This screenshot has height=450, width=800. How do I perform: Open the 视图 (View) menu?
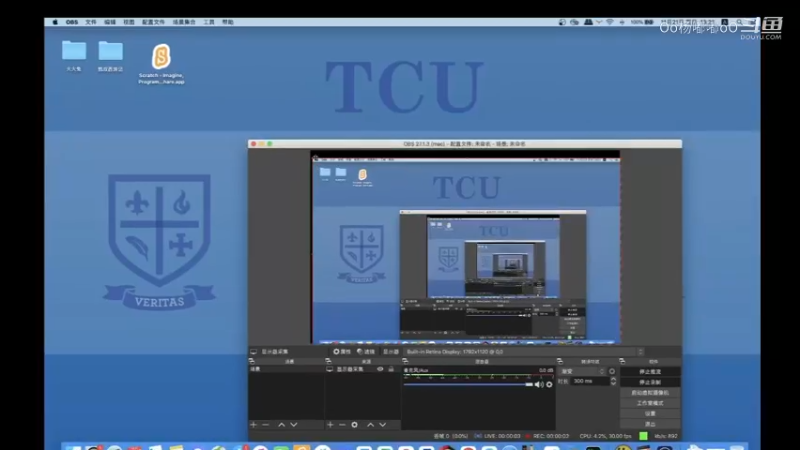pyautogui.click(x=129, y=22)
